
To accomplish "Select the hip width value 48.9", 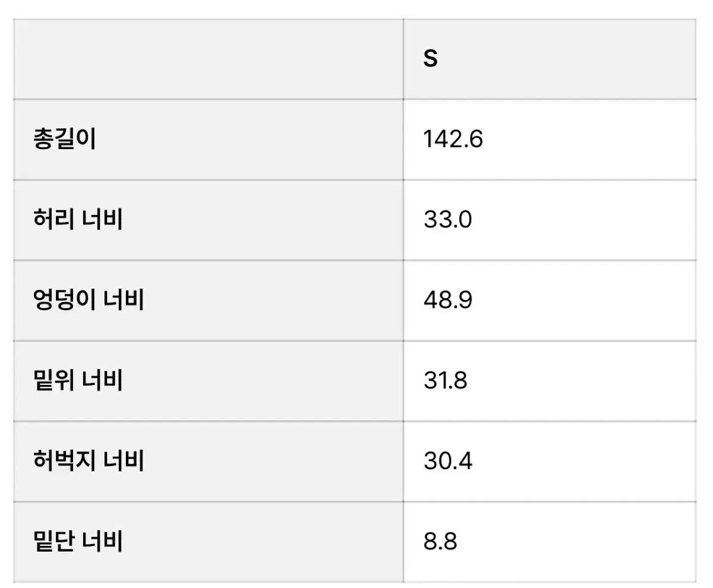I will [x=448, y=301].
